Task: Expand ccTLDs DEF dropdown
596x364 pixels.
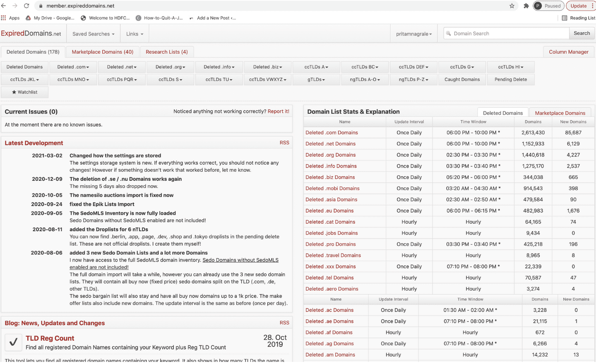Action: (413, 67)
